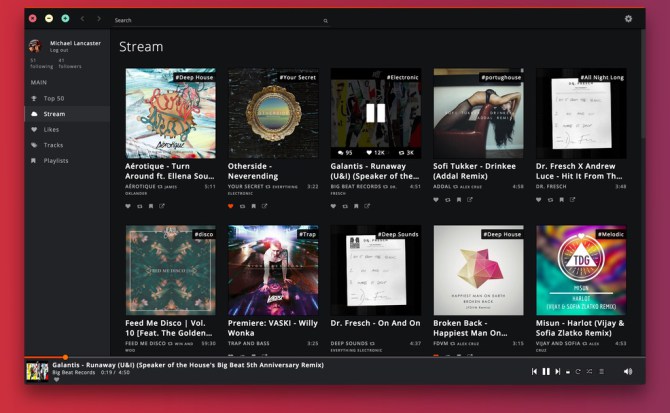670x413 pixels.
Task: Bookmark Dr. Fresch X Andrew Luce track
Action: pos(561,199)
